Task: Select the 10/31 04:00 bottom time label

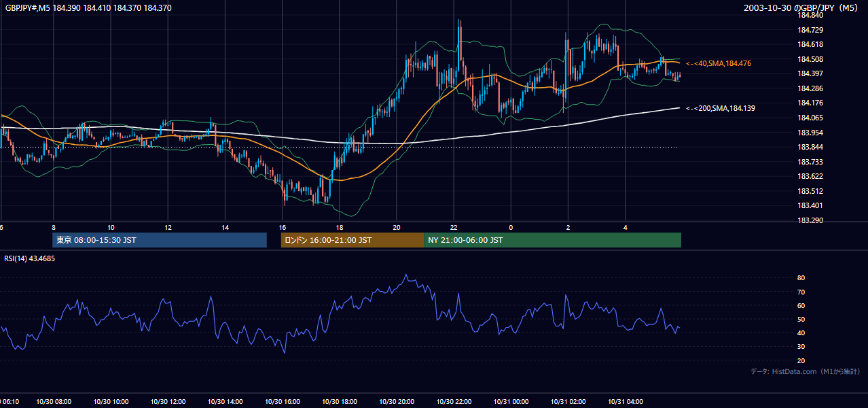Action: pos(625,402)
